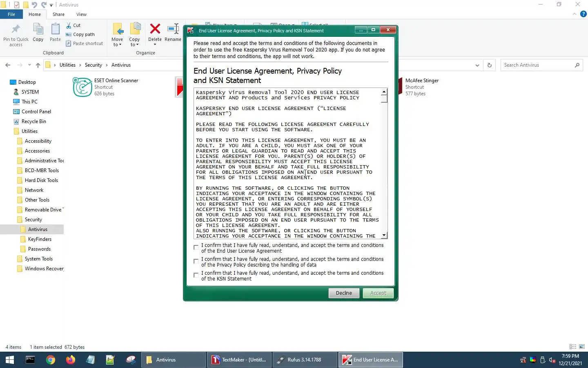Click the Undo icon in title bar
The width and height of the screenshot is (588, 368).
point(34,5)
